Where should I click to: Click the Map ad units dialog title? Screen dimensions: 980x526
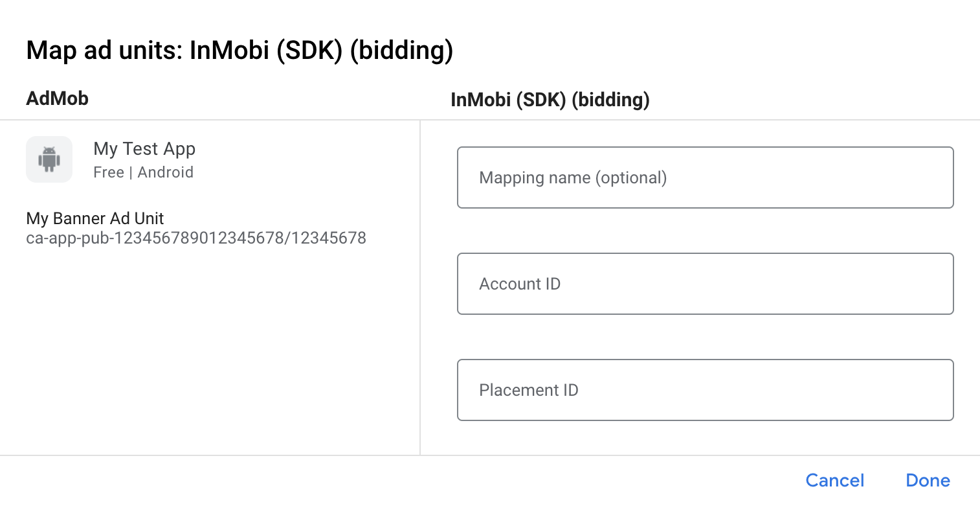click(239, 51)
